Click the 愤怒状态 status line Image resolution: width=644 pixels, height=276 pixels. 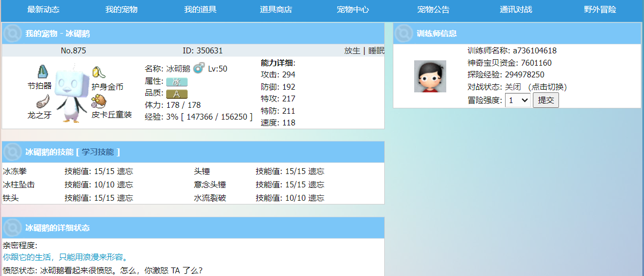click(x=103, y=270)
